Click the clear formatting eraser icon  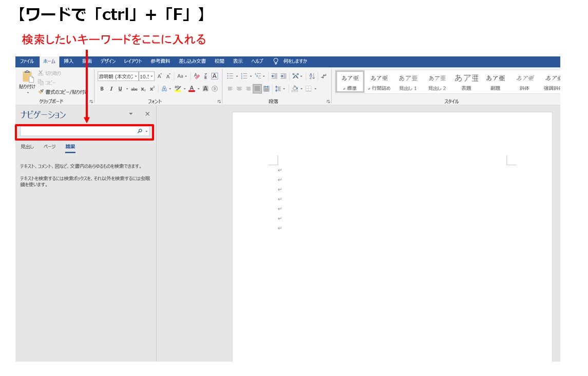point(197,76)
